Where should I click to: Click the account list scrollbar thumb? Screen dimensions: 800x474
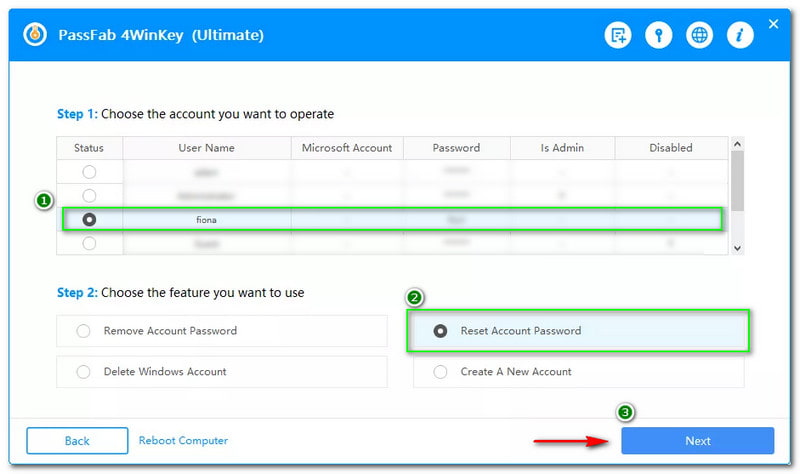[x=737, y=182]
